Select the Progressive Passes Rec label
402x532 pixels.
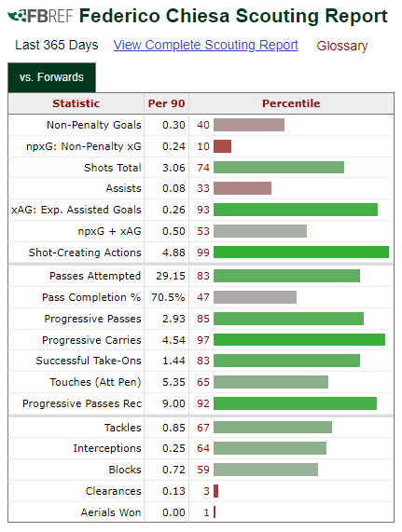coord(82,403)
